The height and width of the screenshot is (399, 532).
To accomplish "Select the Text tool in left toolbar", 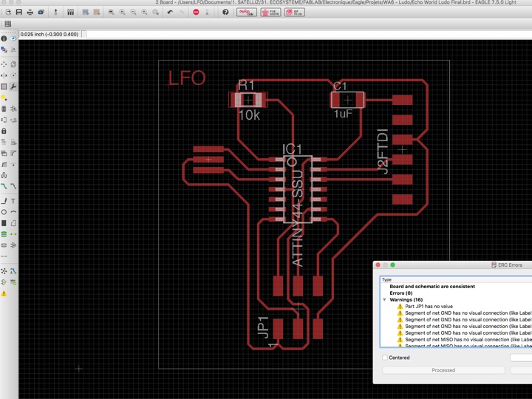I will [x=13, y=201].
